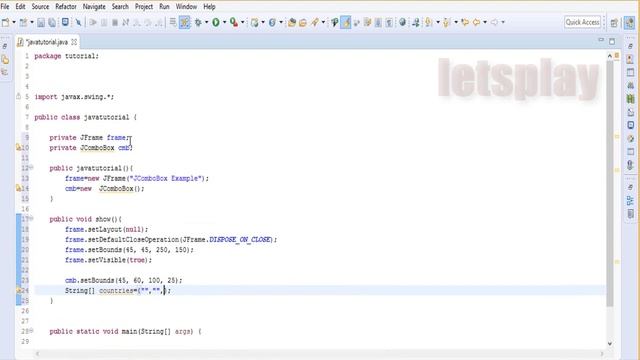
Task: Toggle Skip All Breakpoints icon
Action: click(78, 22)
